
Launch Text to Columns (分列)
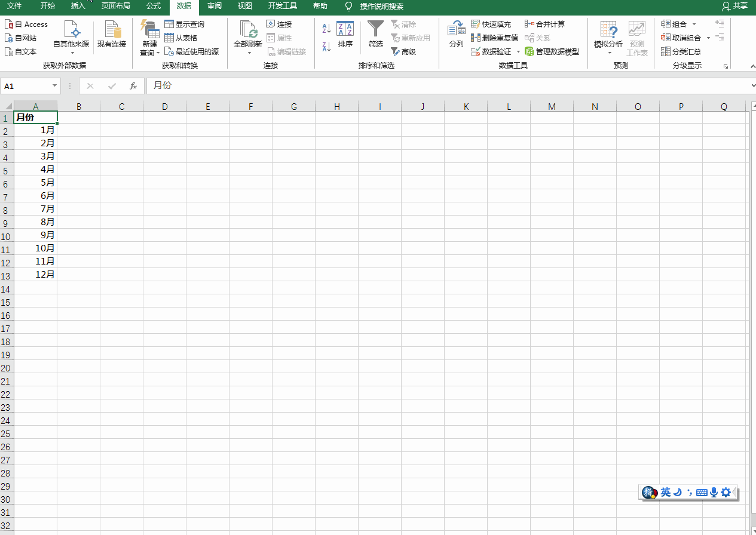(457, 35)
